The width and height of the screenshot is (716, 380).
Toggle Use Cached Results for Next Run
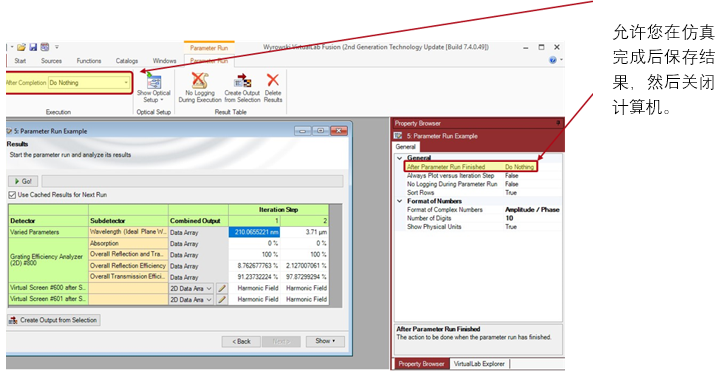pyautogui.click(x=12, y=195)
